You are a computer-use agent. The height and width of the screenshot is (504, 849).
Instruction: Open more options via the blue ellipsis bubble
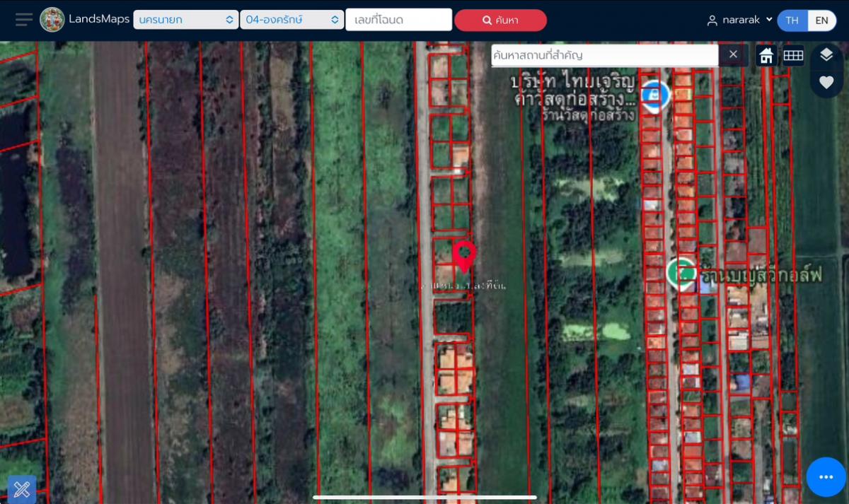(x=825, y=476)
